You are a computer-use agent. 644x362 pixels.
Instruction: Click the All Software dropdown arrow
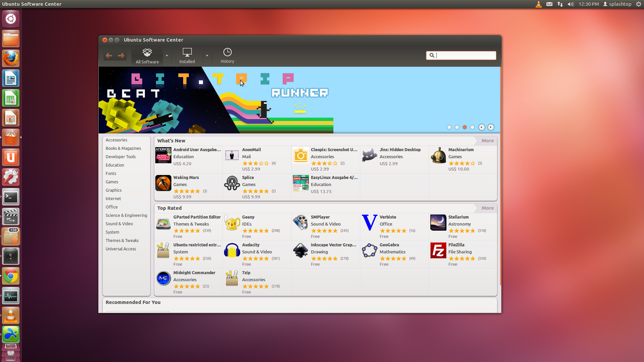(x=167, y=56)
